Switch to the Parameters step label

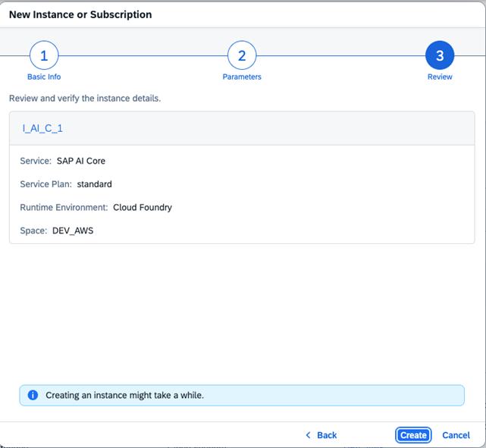click(x=242, y=77)
